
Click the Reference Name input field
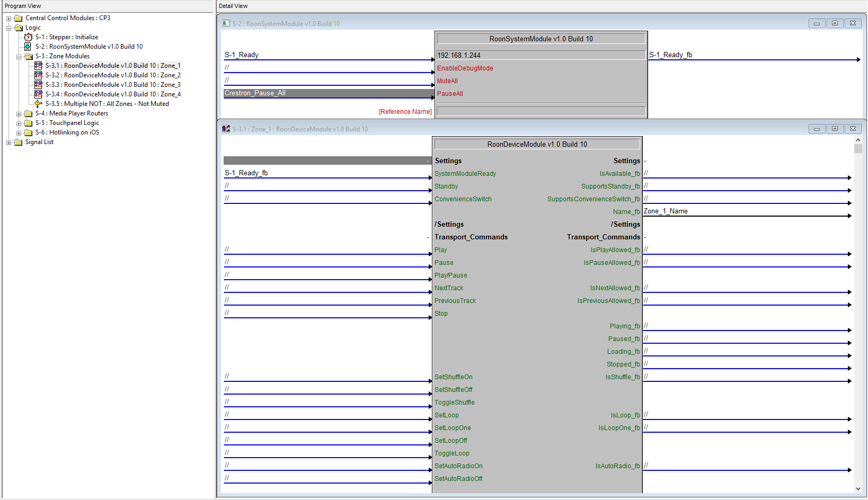[x=541, y=111]
